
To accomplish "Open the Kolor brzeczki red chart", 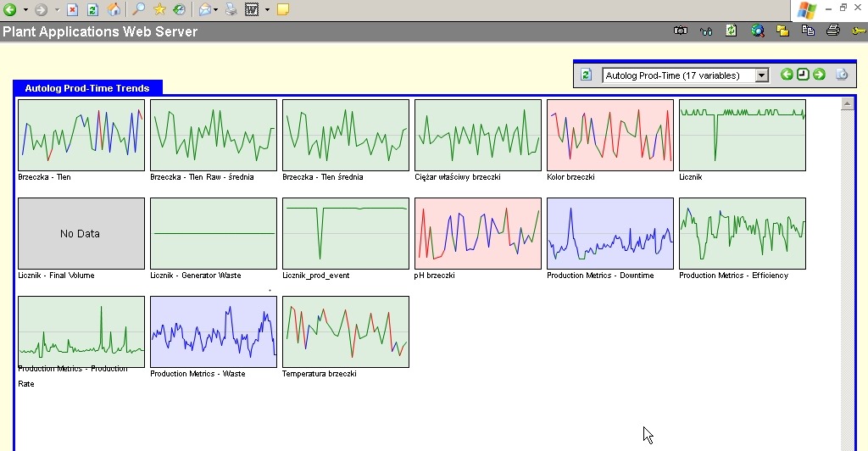I will coord(610,135).
